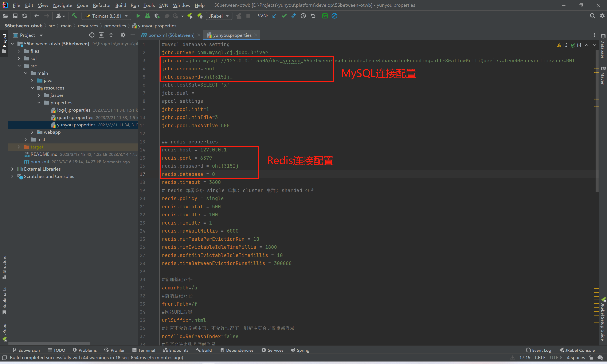The height and width of the screenshot is (364, 607).
Task: Open SVN Show History clock icon
Action: [303, 16]
